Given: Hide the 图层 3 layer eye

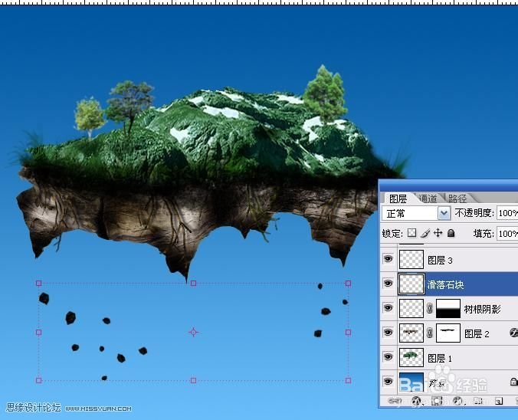Looking at the screenshot, I should click(x=388, y=259).
